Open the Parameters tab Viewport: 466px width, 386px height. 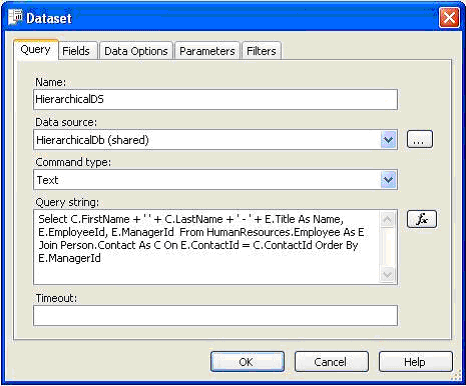point(207,51)
